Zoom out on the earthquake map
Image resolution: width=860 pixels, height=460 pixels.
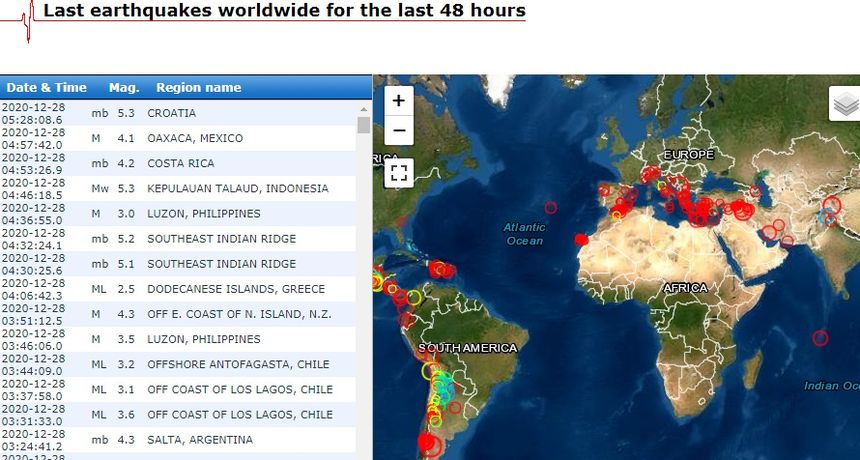[398, 130]
